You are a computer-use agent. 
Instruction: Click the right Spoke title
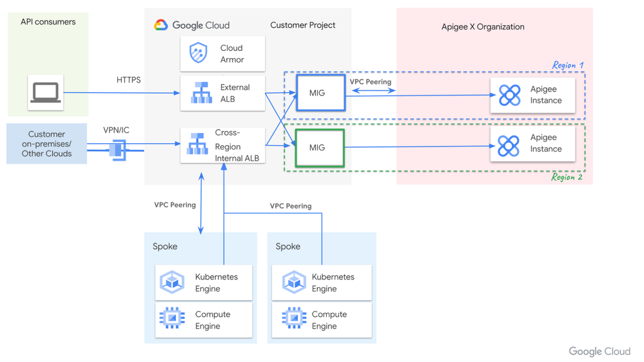pos(288,246)
